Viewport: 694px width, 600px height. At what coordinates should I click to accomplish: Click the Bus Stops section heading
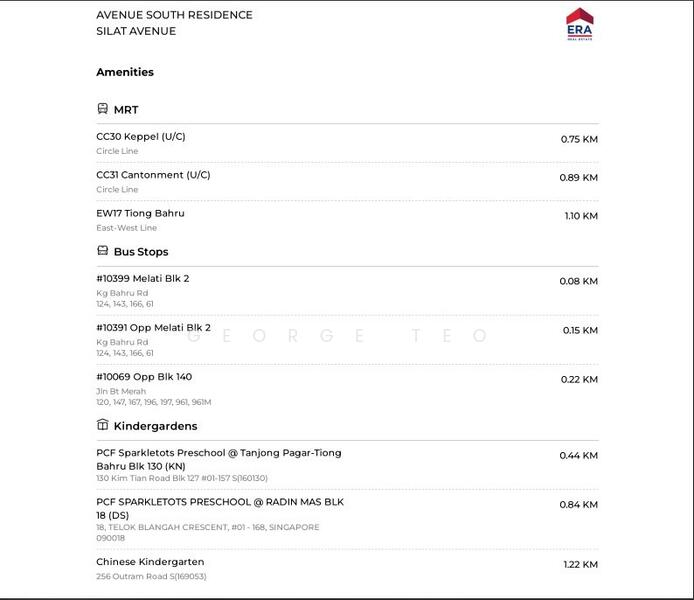click(x=141, y=252)
